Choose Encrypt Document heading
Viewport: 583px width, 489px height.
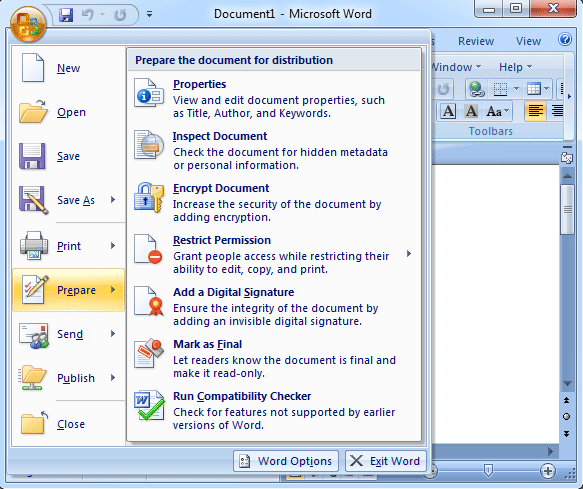pyautogui.click(x=221, y=189)
